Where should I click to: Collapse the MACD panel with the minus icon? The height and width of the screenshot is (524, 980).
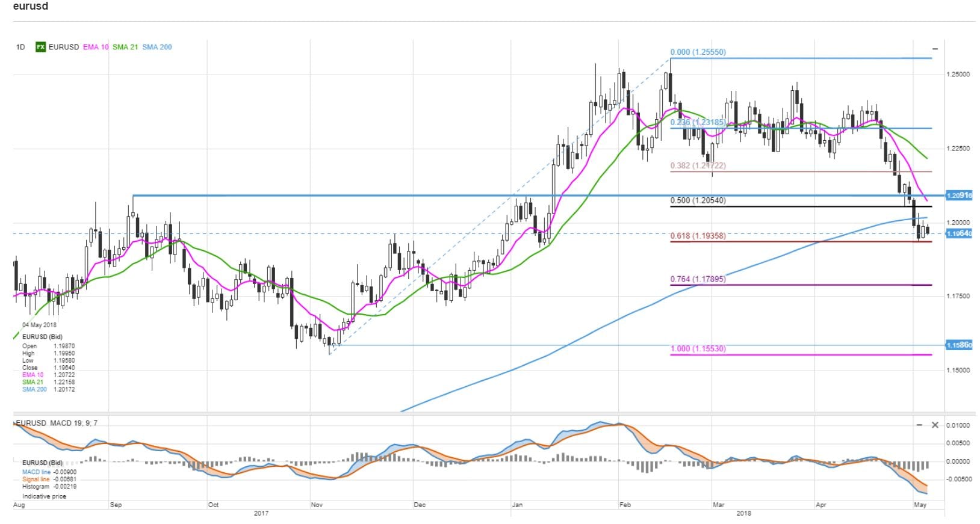pos(919,425)
